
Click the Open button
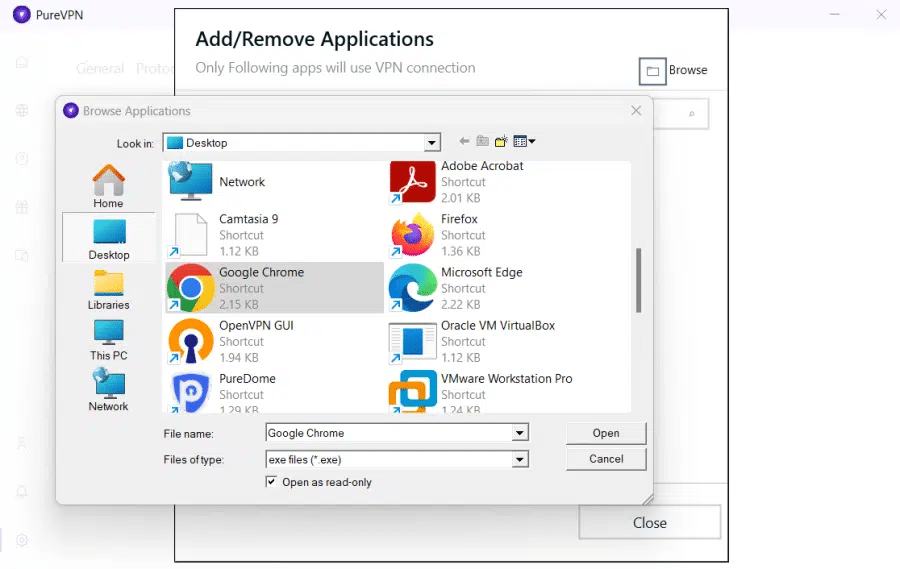click(x=606, y=433)
